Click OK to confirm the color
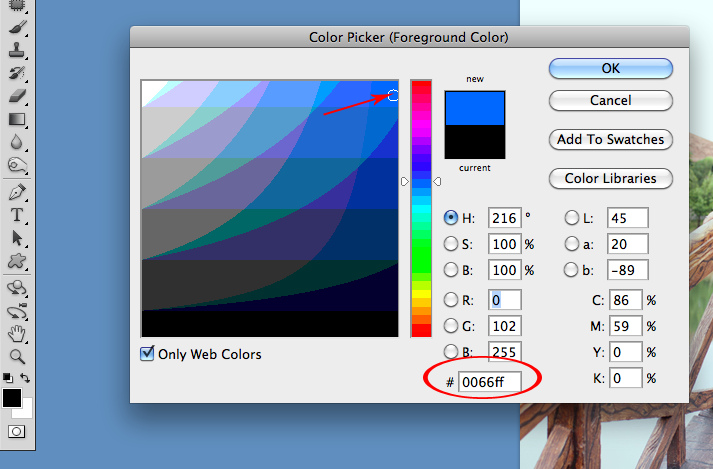Screen dimensions: 713x469 pos(610,68)
